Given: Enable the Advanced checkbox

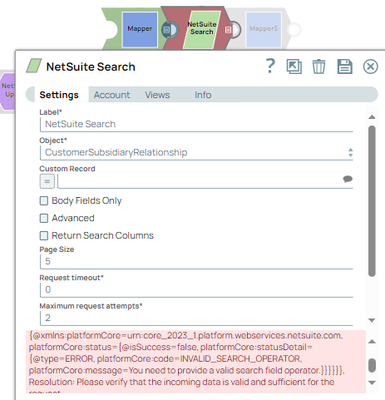Looking at the screenshot, I should pyautogui.click(x=44, y=218).
